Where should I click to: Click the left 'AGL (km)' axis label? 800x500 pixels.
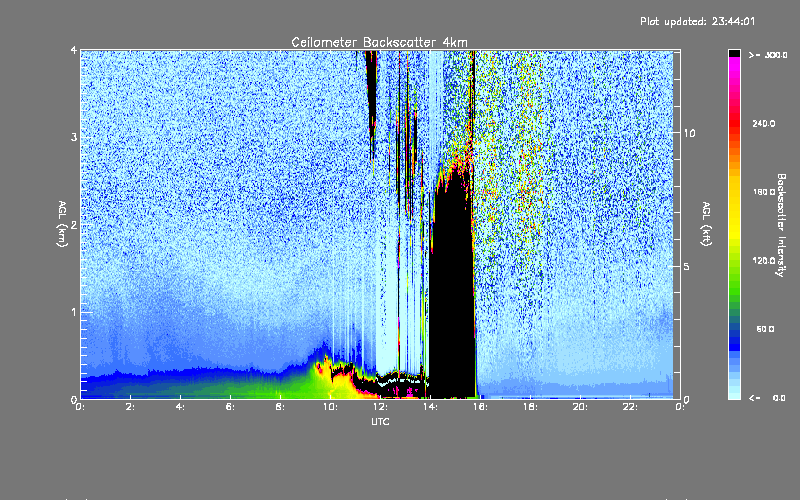(x=63, y=224)
